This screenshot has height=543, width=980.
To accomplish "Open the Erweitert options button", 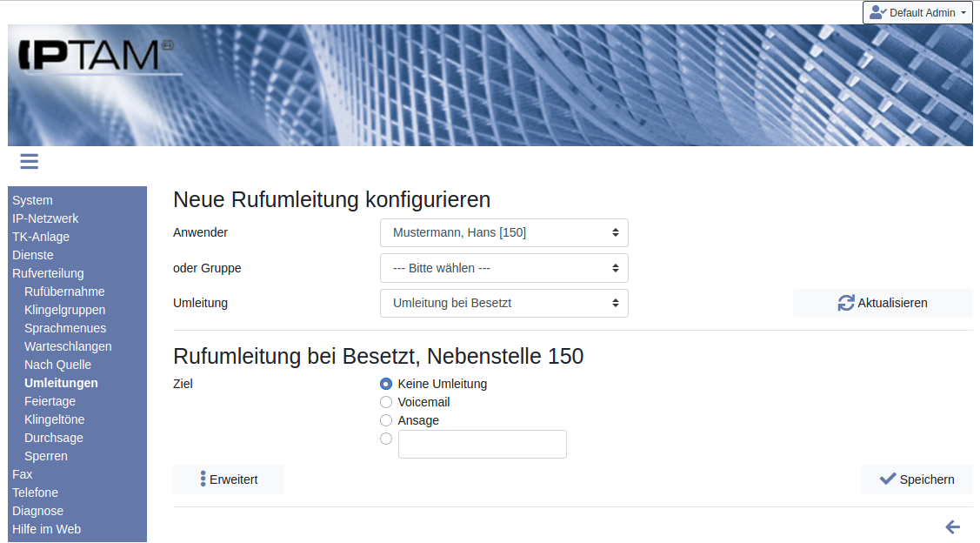I will click(229, 479).
